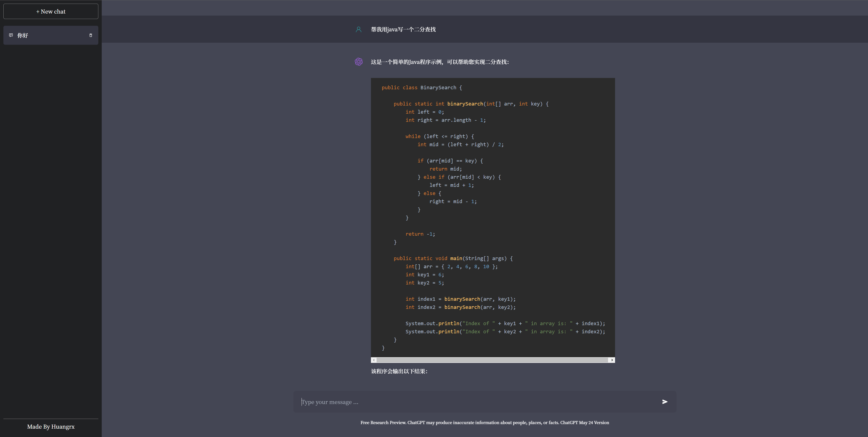The width and height of the screenshot is (868, 437).
Task: Click the 'right = mid - 1;' line
Action: point(453,202)
